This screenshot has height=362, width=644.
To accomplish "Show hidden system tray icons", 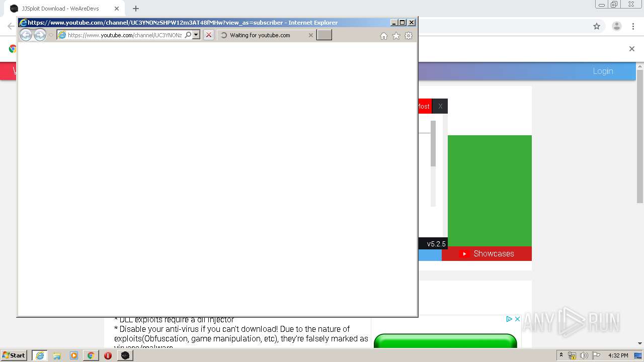I will click(x=561, y=355).
